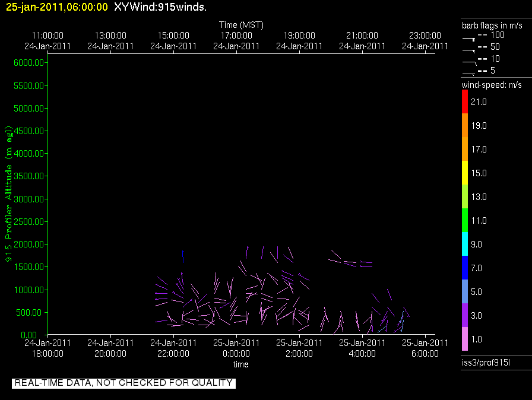Click the 3000.00 altitude label
The width and height of the screenshot is (532, 400).
(29, 199)
